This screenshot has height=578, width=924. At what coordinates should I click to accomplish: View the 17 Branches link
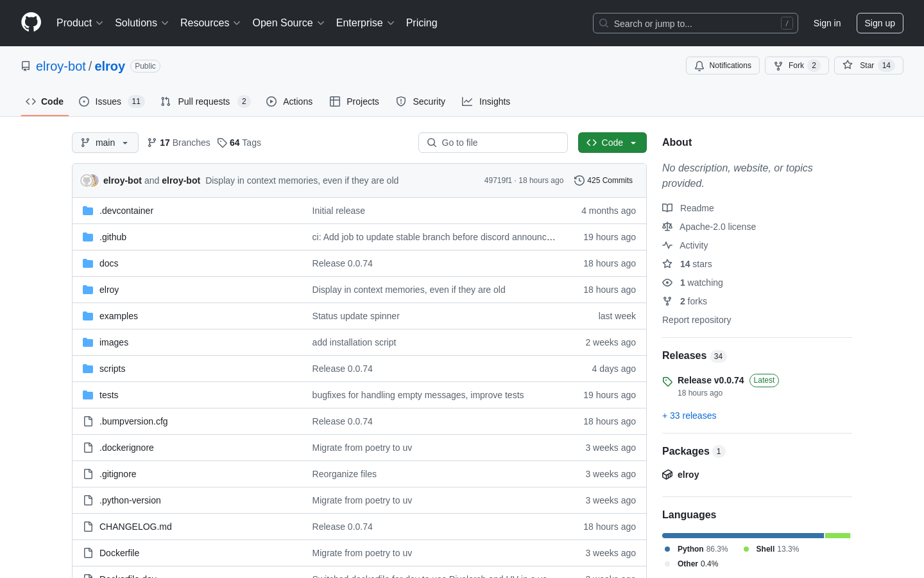179,143
